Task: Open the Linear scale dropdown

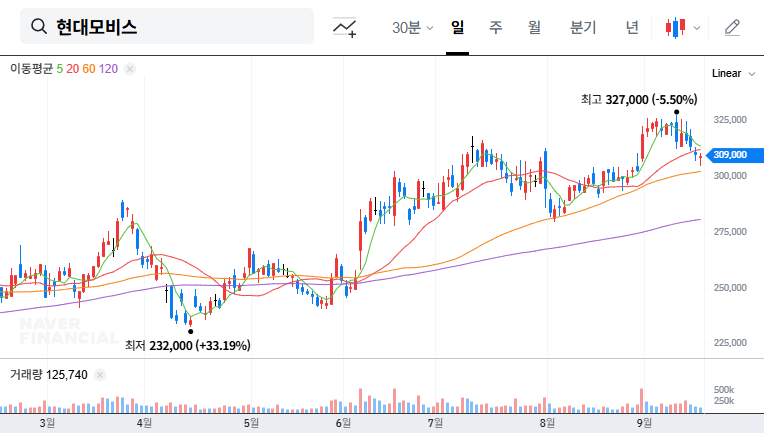Action: tap(733, 74)
